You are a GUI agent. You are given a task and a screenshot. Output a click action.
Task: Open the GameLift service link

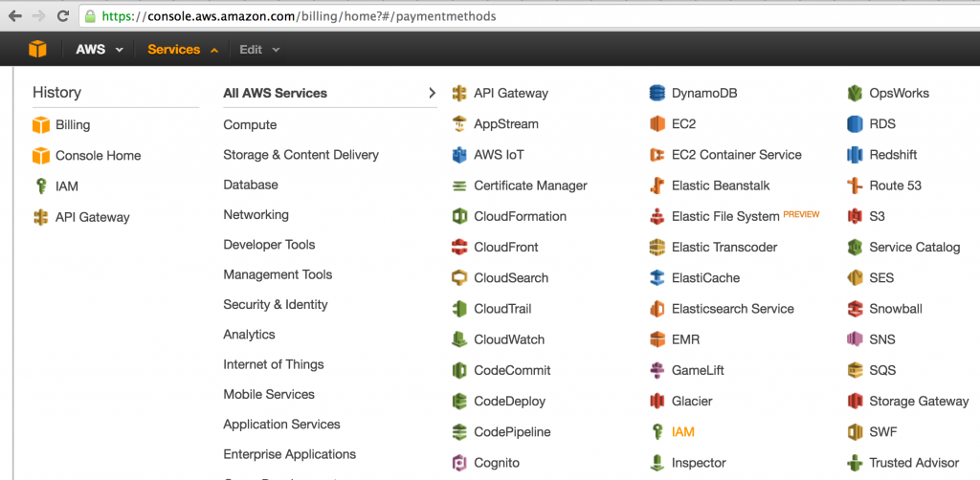click(698, 371)
